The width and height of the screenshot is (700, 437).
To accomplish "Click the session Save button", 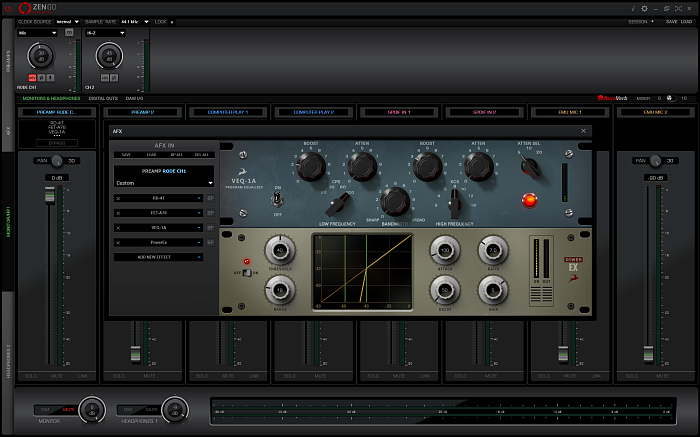I will (671, 20).
